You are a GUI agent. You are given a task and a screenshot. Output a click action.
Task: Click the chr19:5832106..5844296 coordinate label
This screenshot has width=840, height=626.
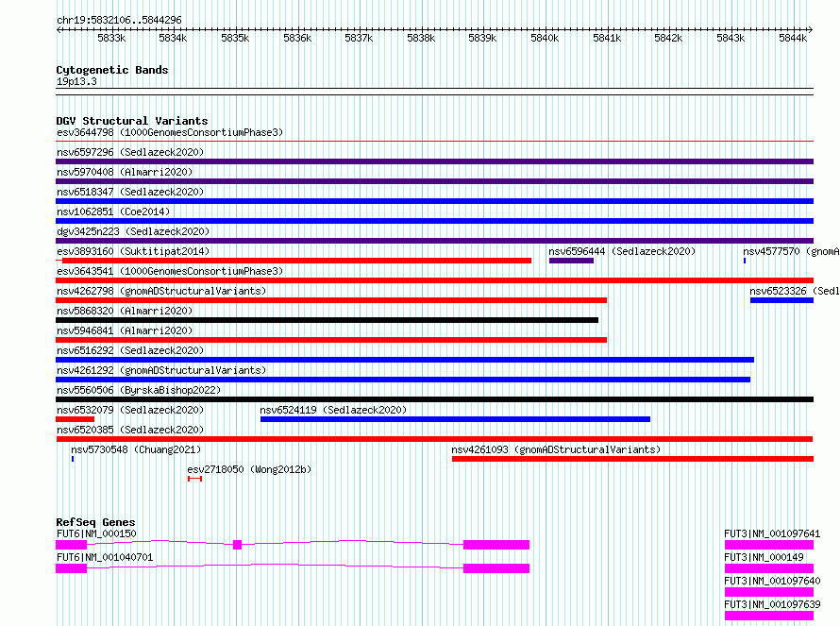click(x=119, y=20)
